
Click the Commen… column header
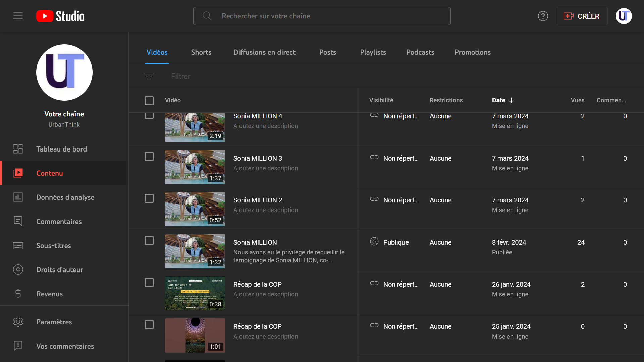point(611,100)
